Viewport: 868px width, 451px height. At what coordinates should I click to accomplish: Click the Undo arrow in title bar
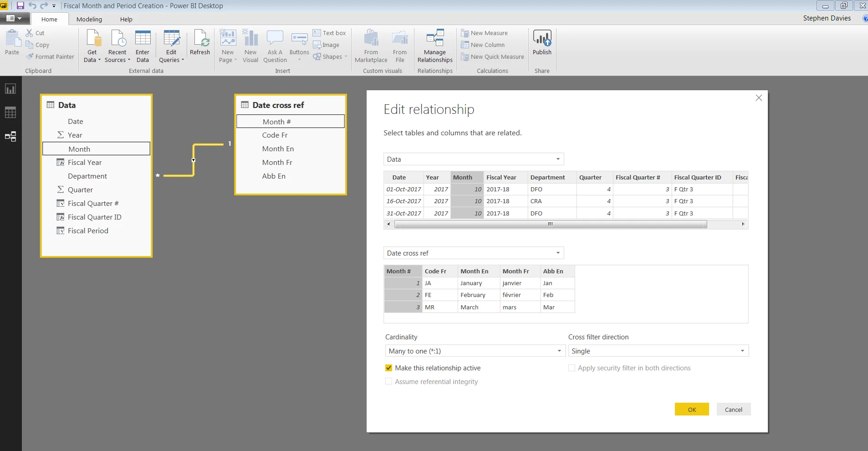click(x=32, y=5)
